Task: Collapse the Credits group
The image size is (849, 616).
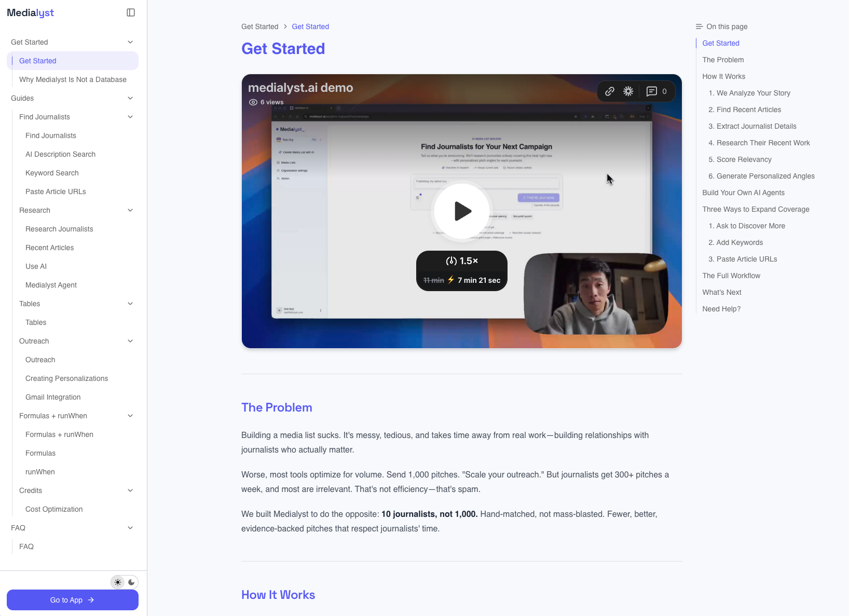Action: pos(130,490)
